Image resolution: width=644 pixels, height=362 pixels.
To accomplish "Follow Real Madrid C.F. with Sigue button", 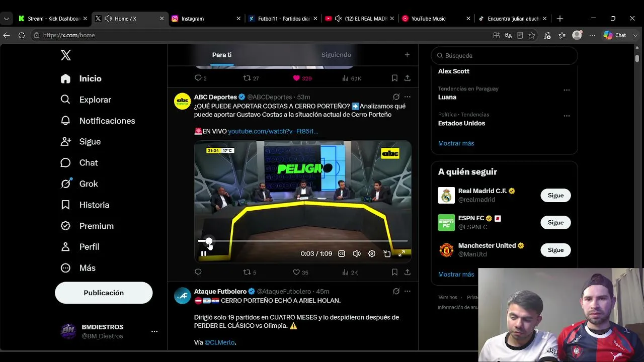I will click(x=555, y=195).
